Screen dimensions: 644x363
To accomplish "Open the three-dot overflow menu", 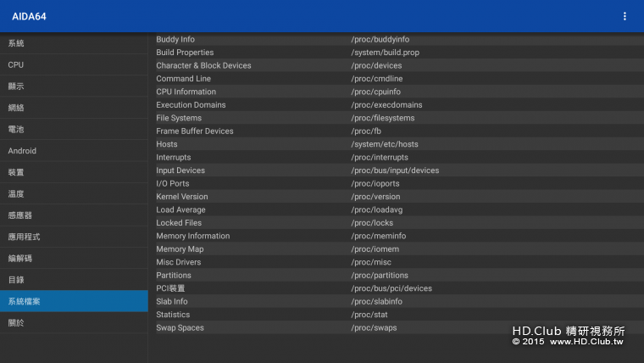I will pyautogui.click(x=625, y=16).
